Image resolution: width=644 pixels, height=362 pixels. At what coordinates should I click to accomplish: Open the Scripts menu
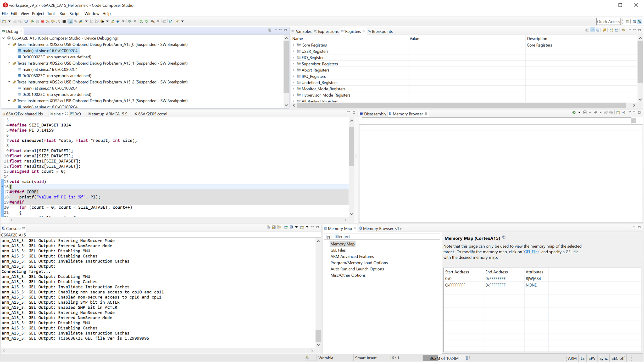pos(75,14)
